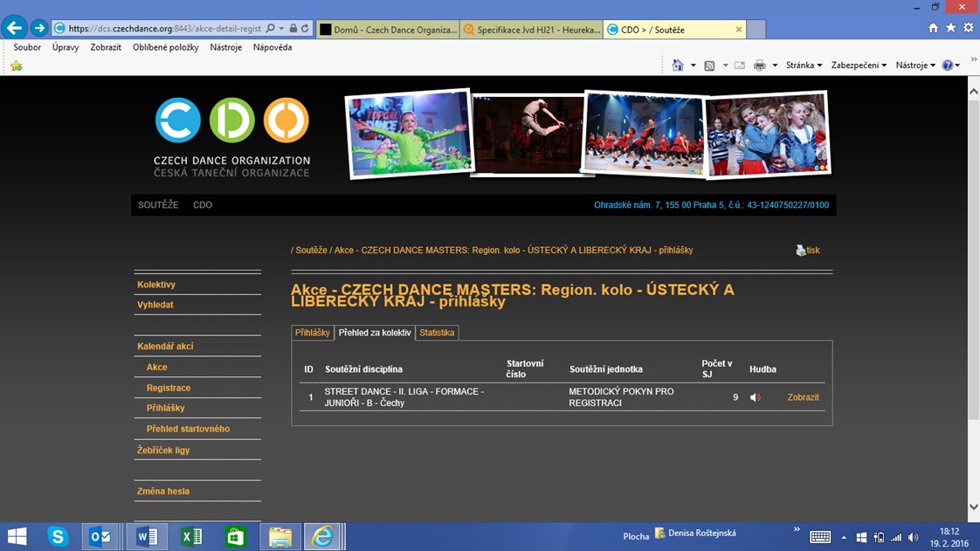Click the search magnifier in the address bar

coord(270,29)
